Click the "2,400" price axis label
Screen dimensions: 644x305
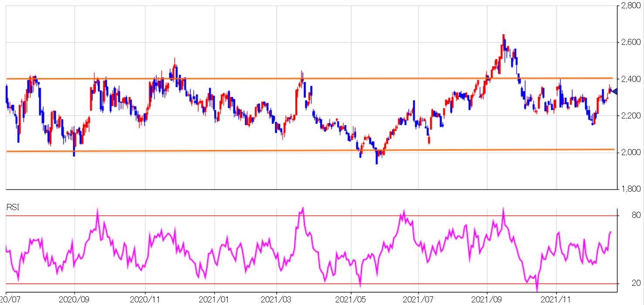(631, 79)
